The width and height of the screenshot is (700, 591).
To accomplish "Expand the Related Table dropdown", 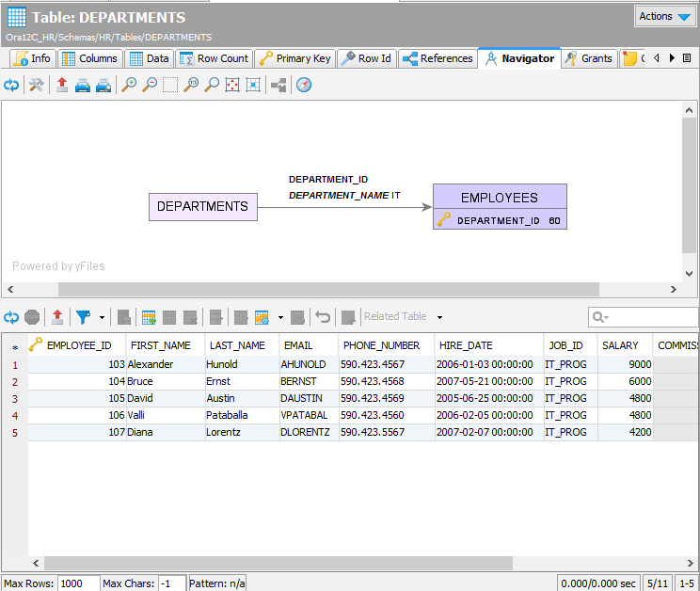I will (439, 317).
